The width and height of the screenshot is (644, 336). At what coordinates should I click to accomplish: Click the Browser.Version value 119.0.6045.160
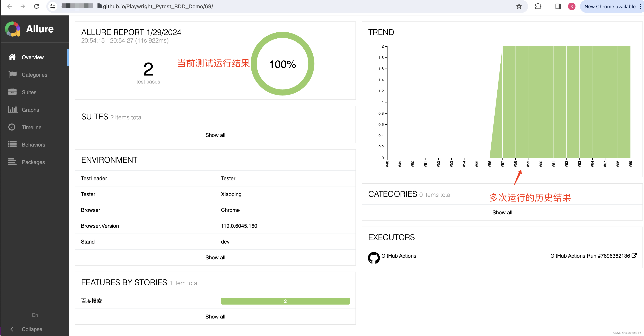[239, 226]
